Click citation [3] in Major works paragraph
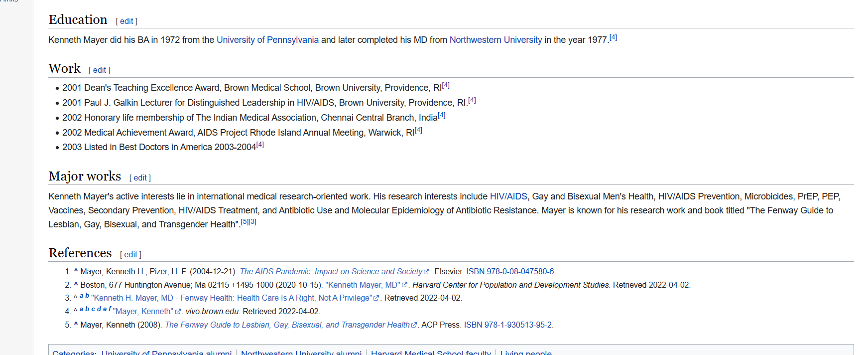Viewport: 868px width, 355px height. pos(252,222)
